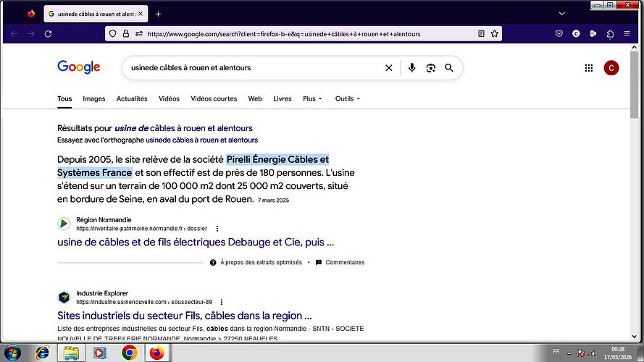Open the site permissions icon in the address bar
Image resolution: width=644 pixels, height=362 pixels.
pos(139,33)
